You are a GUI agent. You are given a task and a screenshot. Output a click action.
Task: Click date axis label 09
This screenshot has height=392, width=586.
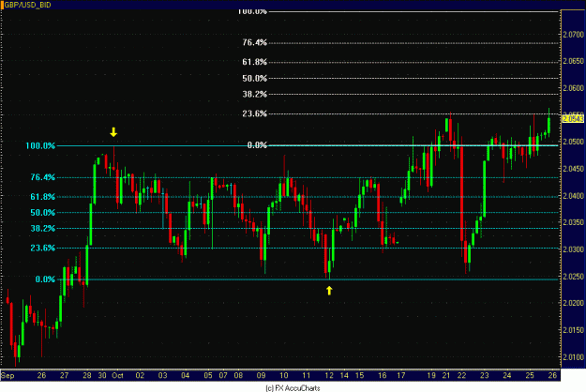pos(261,375)
